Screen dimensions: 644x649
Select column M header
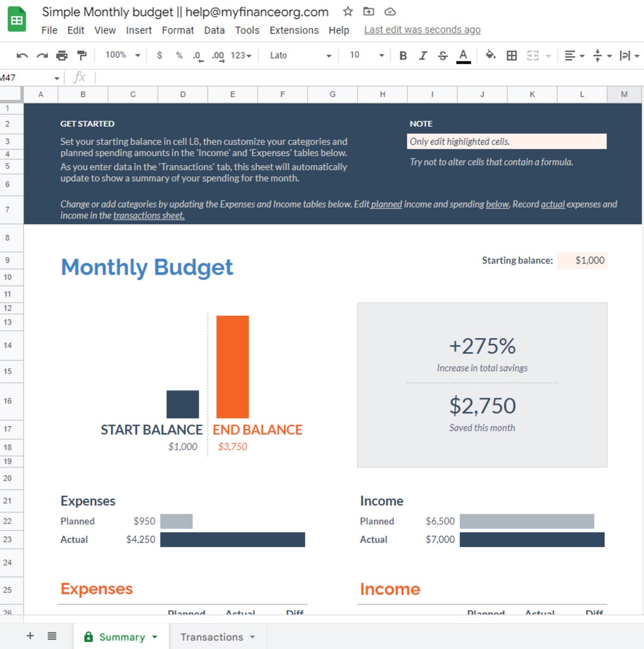(x=624, y=94)
